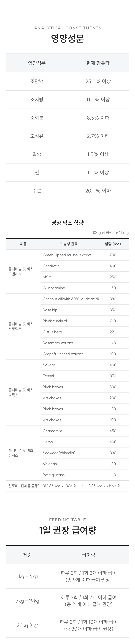Click the 20kg 이상 weight cell
The image size is (135, 644).
pyautogui.click(x=27, y=625)
